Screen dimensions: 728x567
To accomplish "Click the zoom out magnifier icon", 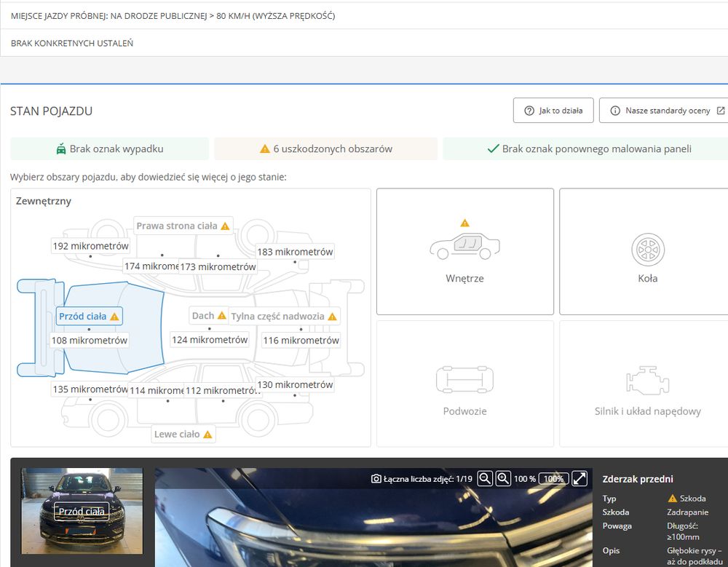I will [x=485, y=478].
